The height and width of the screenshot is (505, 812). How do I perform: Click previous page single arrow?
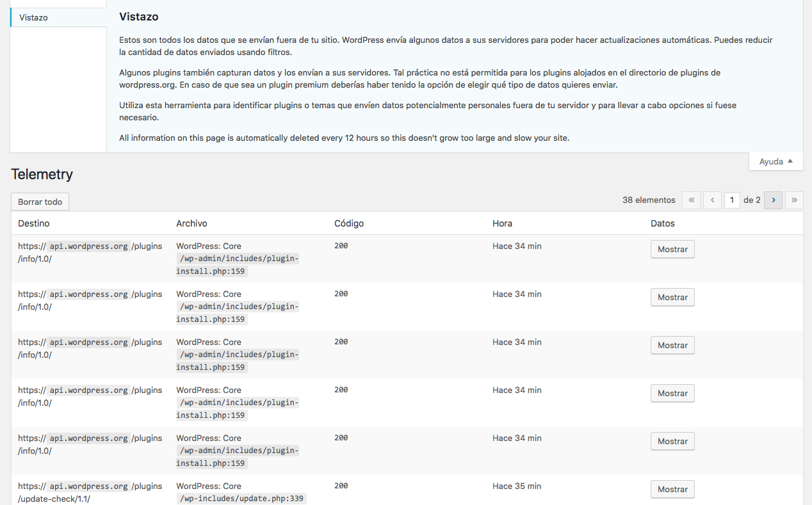coord(712,200)
